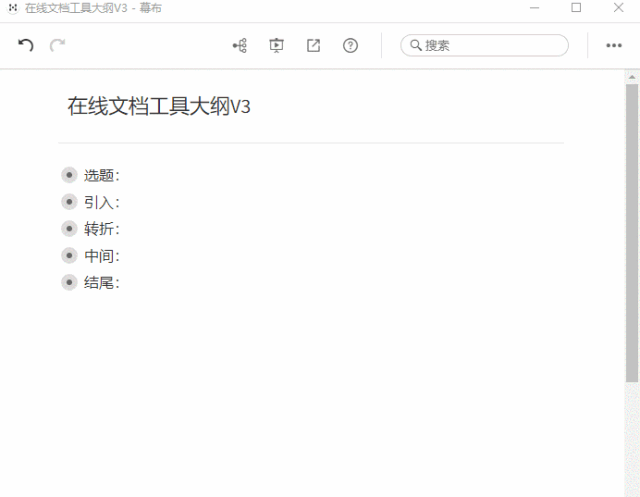Click the document title 在线文档工具大纲V3
640x497 pixels.
[x=159, y=106]
